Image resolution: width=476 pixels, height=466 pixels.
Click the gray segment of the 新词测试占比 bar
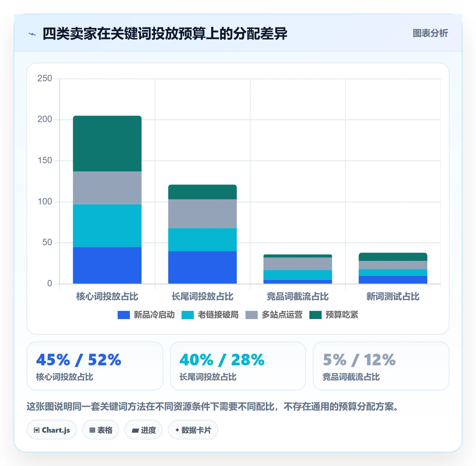click(393, 265)
